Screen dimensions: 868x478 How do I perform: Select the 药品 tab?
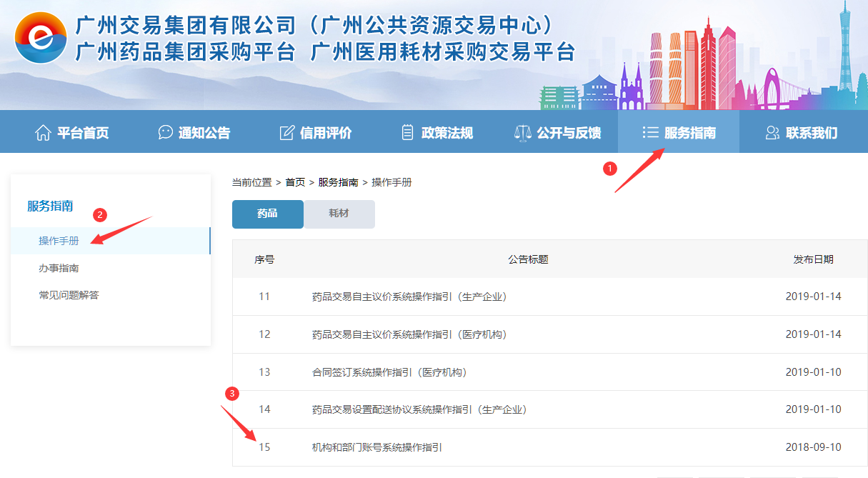point(267,214)
